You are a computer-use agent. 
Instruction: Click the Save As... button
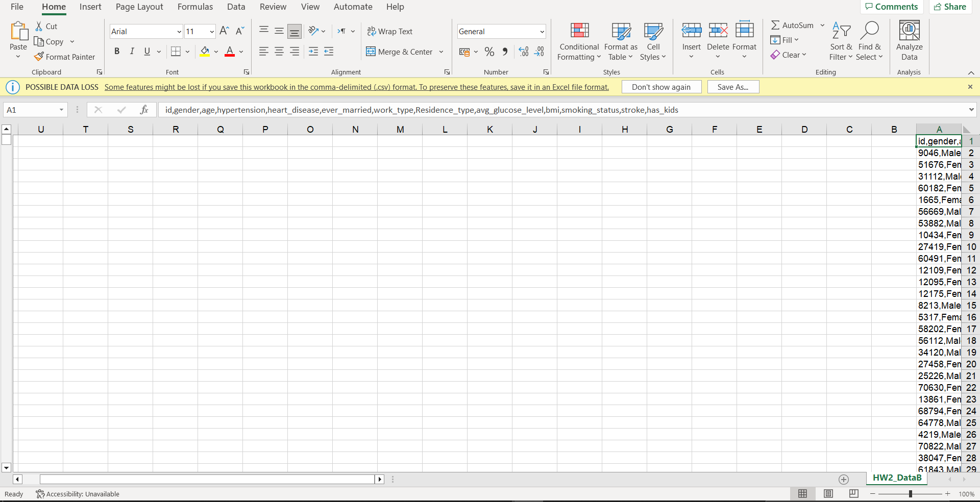[x=733, y=87]
